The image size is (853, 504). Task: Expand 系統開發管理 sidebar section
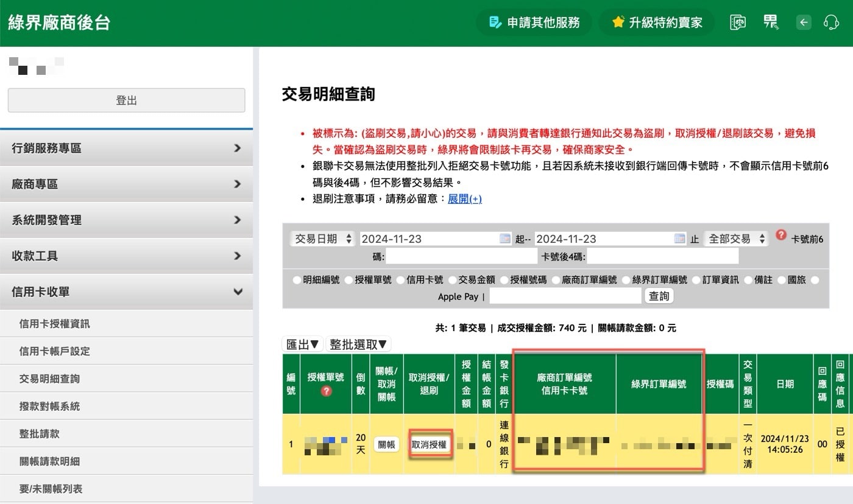pyautogui.click(x=126, y=220)
